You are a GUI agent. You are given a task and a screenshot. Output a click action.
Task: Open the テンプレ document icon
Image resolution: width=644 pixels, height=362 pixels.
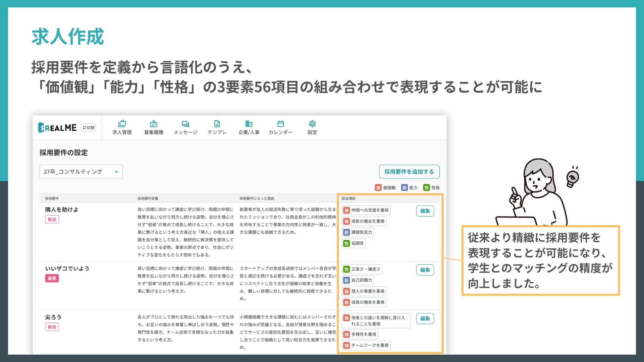(x=217, y=124)
